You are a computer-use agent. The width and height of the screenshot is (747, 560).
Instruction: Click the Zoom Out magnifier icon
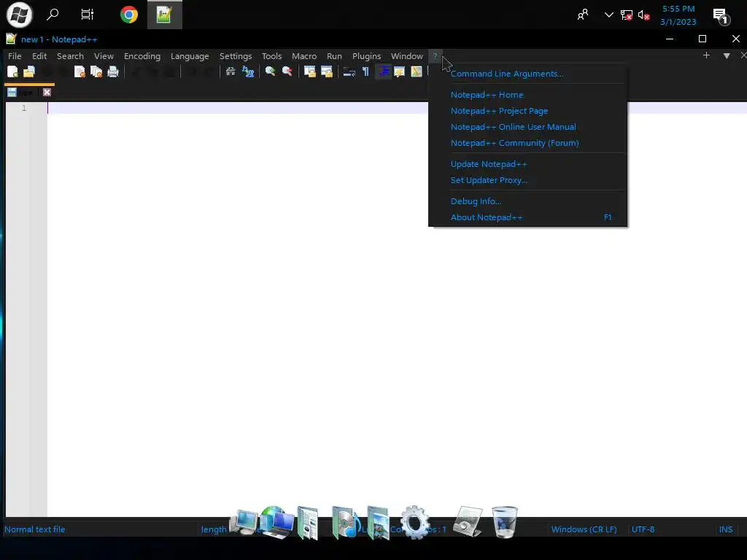(x=287, y=71)
